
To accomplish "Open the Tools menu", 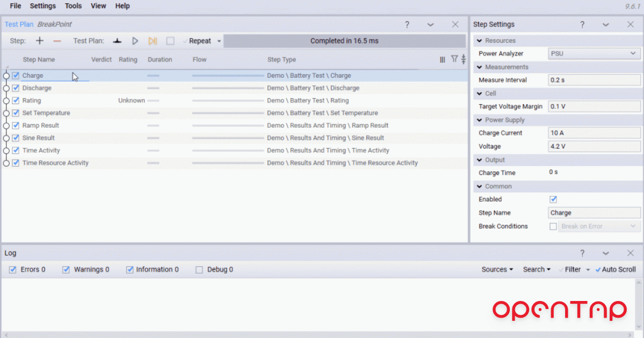I will 73,6.
